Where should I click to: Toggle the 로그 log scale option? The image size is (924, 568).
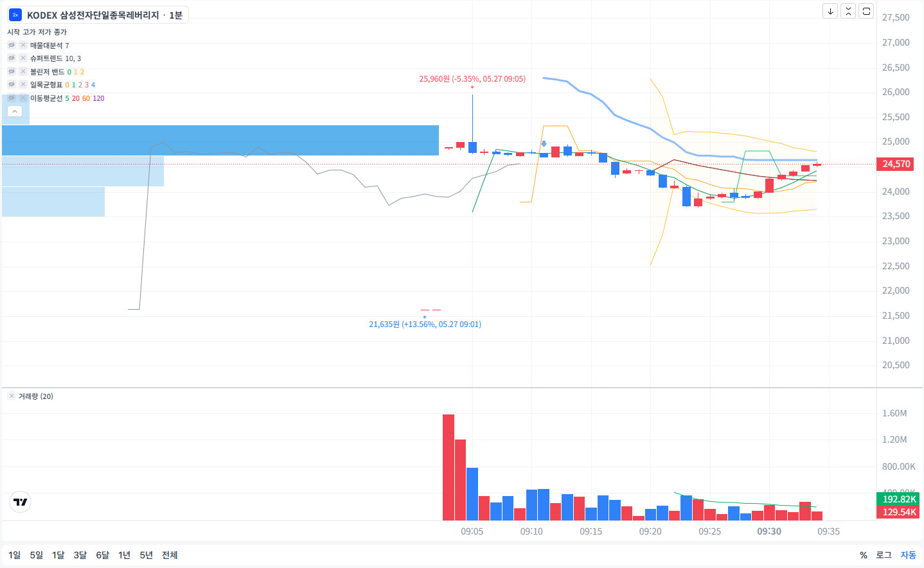pyautogui.click(x=884, y=555)
